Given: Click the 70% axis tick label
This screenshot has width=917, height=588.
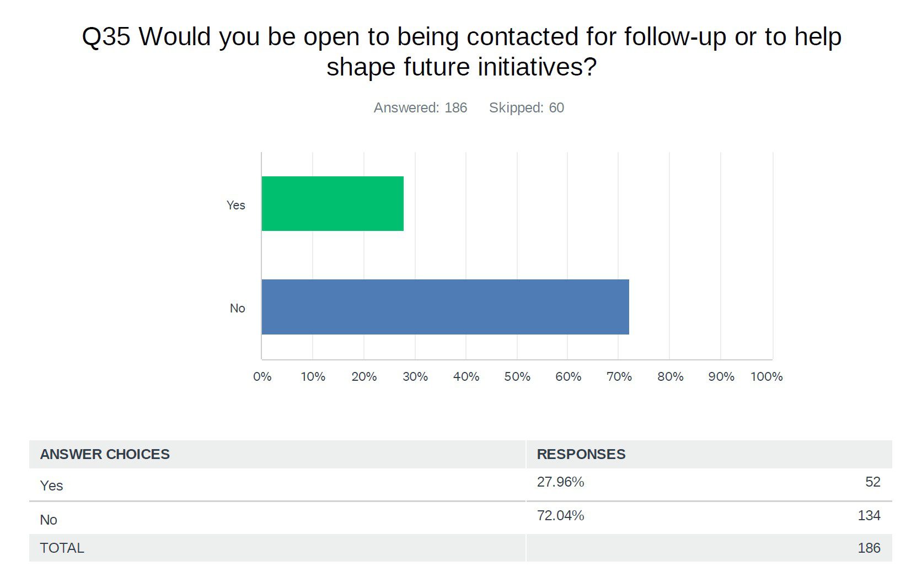Looking at the screenshot, I should pos(619,376).
